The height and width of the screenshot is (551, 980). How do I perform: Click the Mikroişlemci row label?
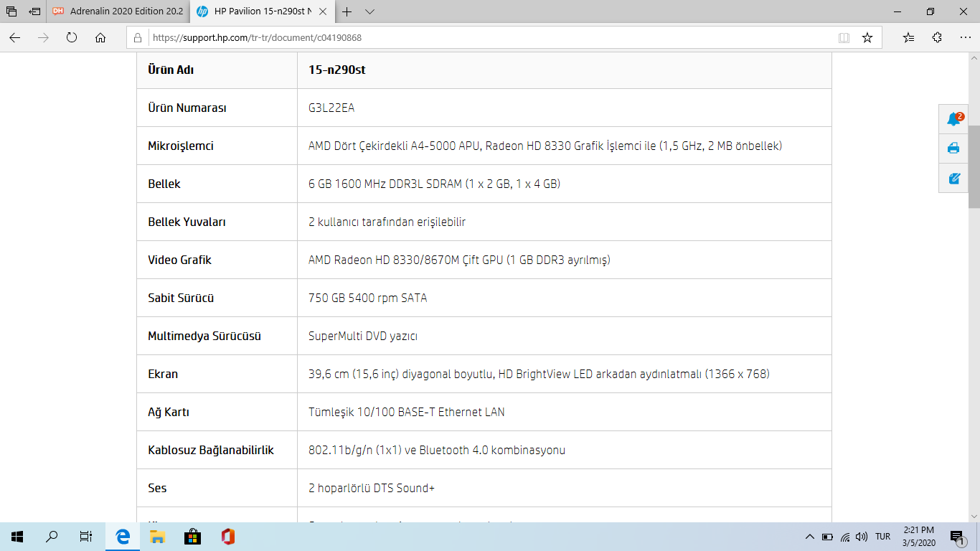(x=181, y=146)
